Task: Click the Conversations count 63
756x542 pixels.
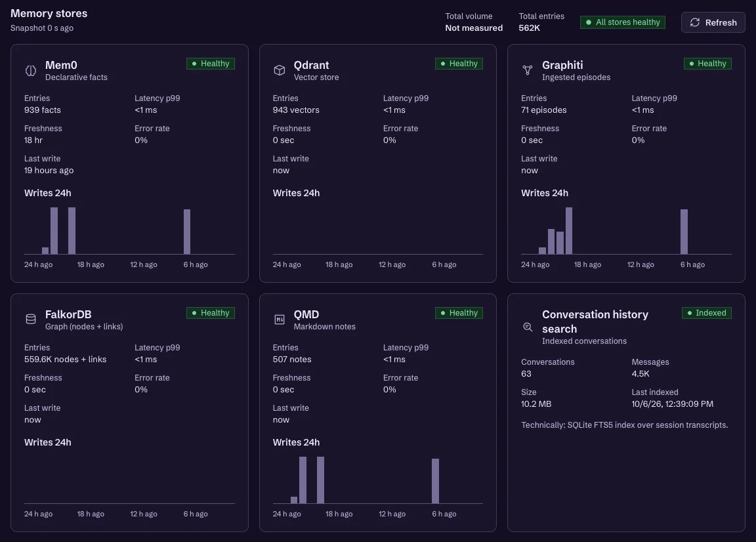Action: pos(526,374)
